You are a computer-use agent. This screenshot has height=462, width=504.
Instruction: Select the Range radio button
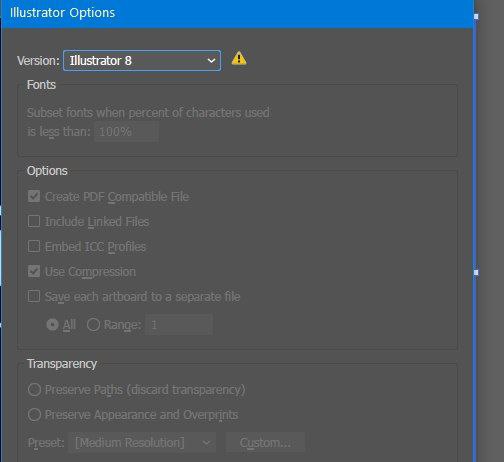[93, 324]
